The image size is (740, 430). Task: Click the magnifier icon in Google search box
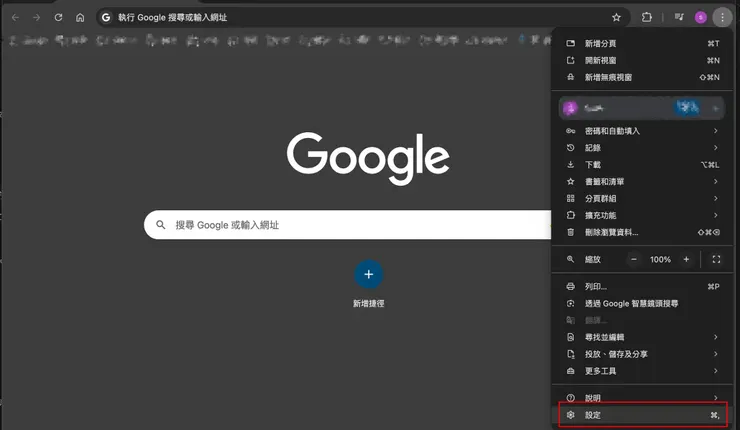160,225
